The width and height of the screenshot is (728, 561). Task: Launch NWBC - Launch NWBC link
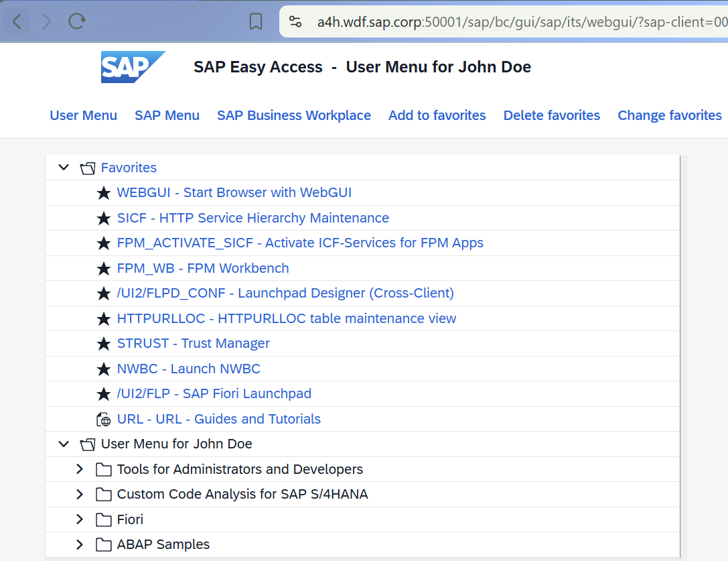(x=188, y=369)
